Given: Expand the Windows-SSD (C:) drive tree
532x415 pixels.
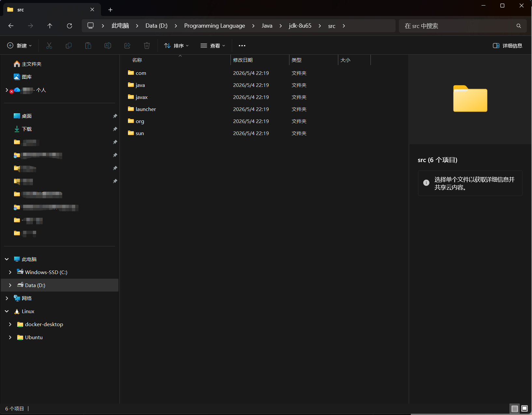Looking at the screenshot, I should [10, 272].
